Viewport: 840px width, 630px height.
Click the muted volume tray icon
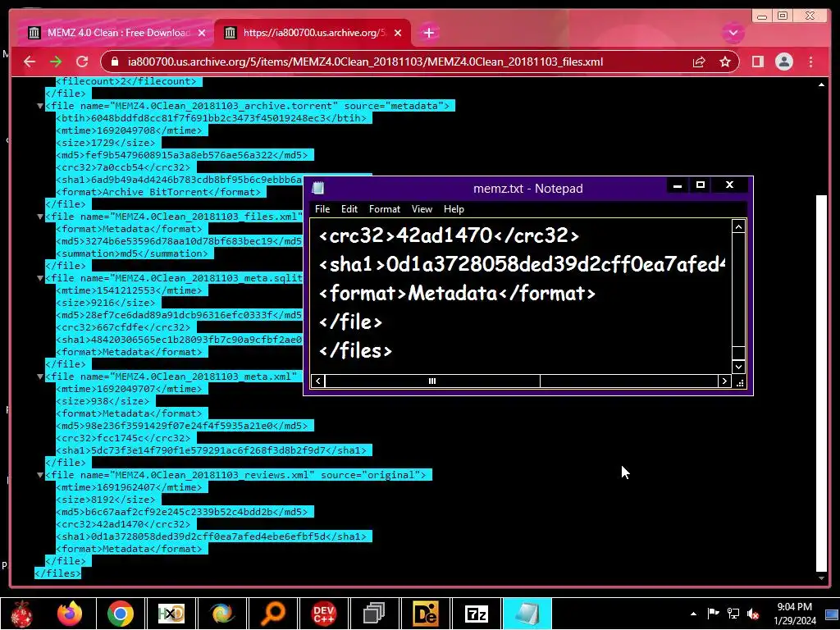pyautogui.click(x=753, y=614)
